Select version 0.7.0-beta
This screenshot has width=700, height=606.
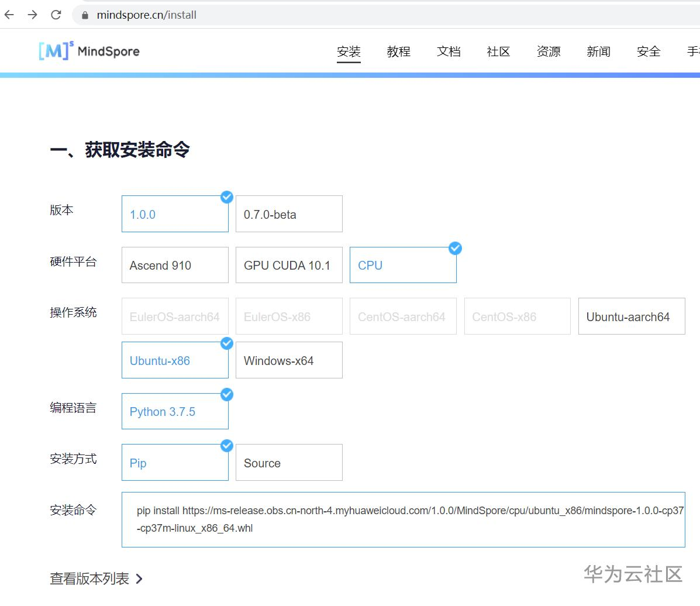click(x=289, y=214)
